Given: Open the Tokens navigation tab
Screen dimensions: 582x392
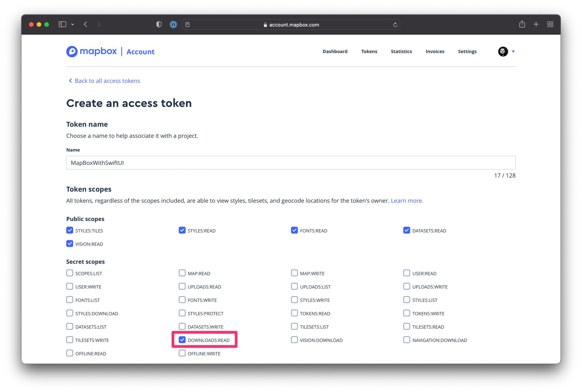Looking at the screenshot, I should pos(369,51).
